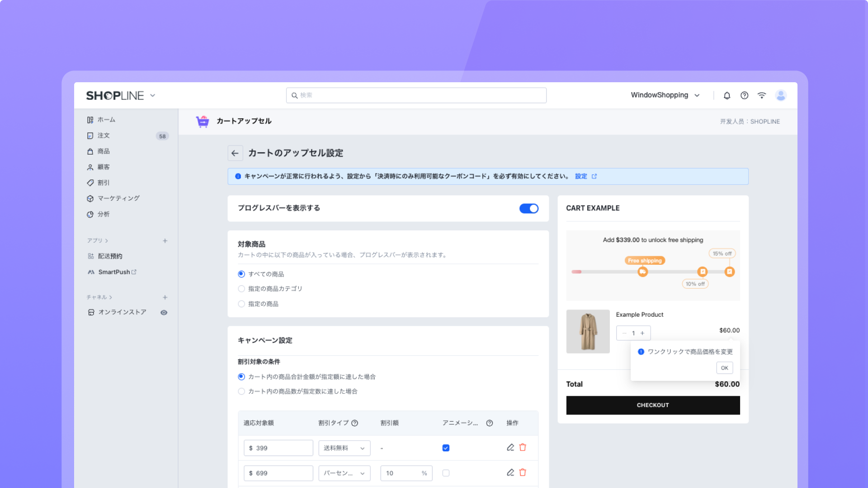This screenshot has width=868, height=488.
Task: Uncheck the animation checkbox for $399 row
Action: 446,448
